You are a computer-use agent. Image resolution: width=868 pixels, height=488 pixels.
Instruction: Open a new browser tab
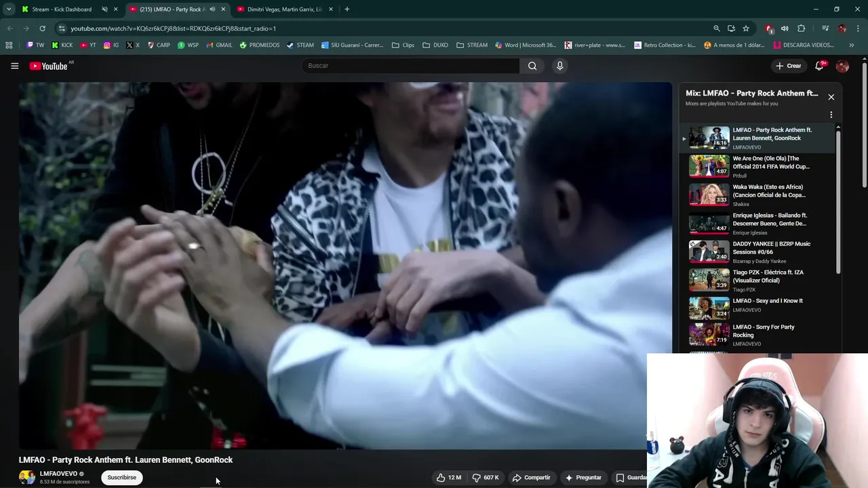pyautogui.click(x=347, y=9)
